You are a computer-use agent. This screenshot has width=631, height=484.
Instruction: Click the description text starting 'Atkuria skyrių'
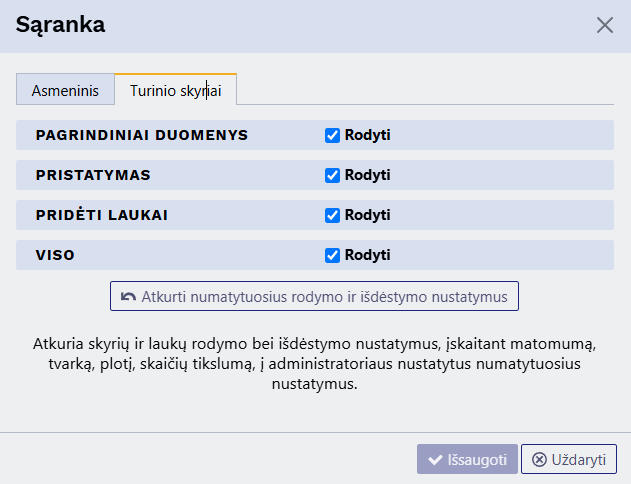pyautogui.click(x=314, y=364)
